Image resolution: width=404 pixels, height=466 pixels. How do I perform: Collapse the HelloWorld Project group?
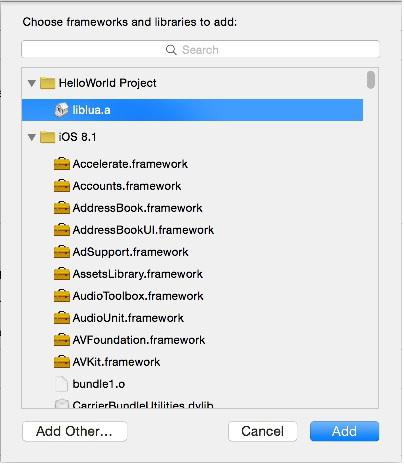(x=32, y=83)
